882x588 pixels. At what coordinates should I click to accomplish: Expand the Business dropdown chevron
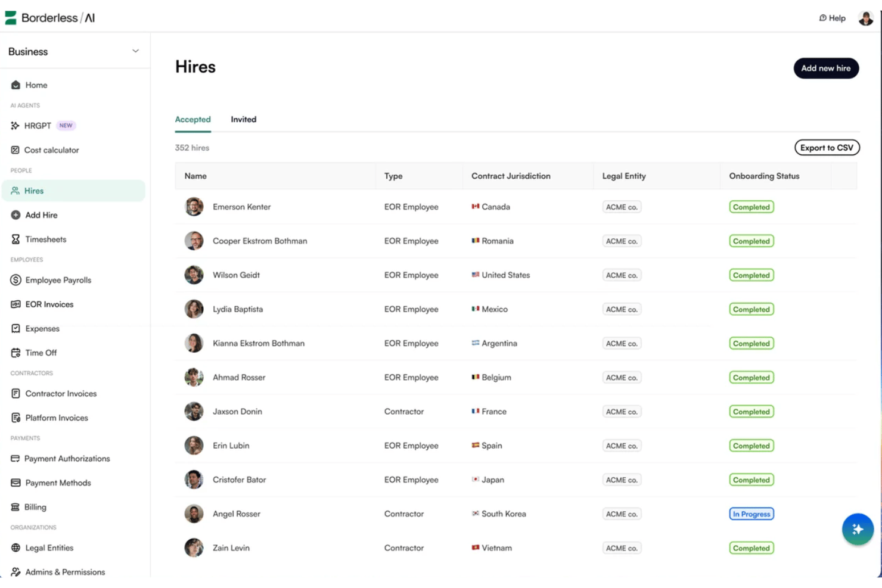(135, 51)
